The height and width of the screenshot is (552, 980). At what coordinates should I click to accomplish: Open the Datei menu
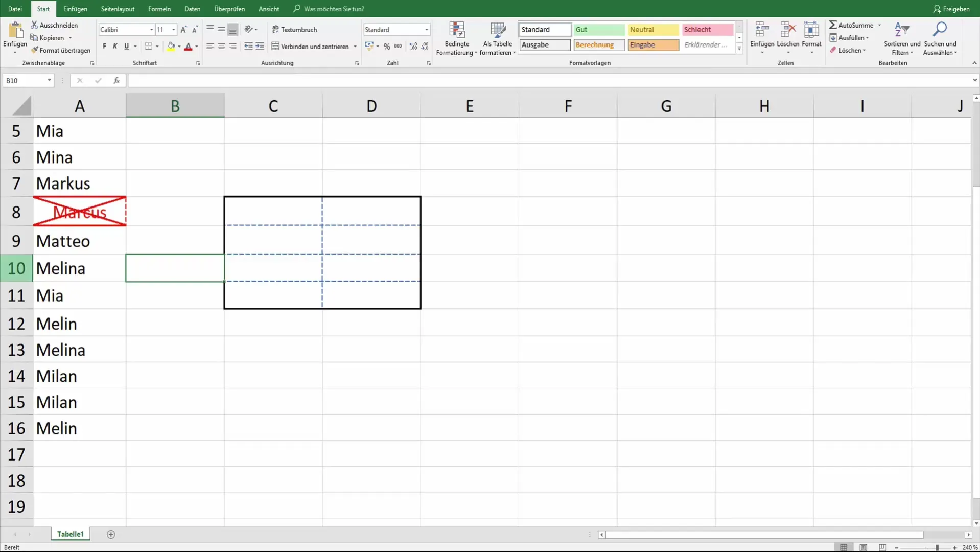pos(15,9)
